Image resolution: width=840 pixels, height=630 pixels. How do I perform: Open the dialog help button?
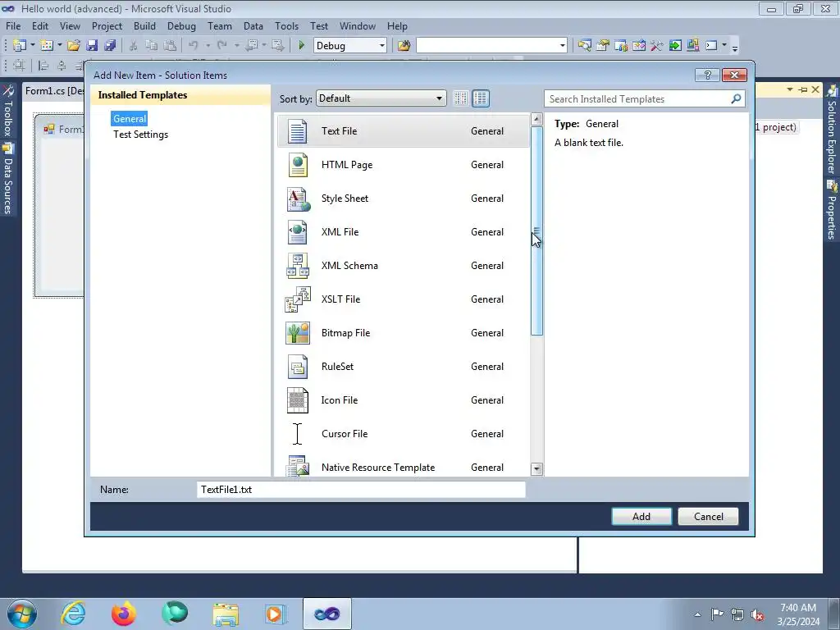pos(707,75)
